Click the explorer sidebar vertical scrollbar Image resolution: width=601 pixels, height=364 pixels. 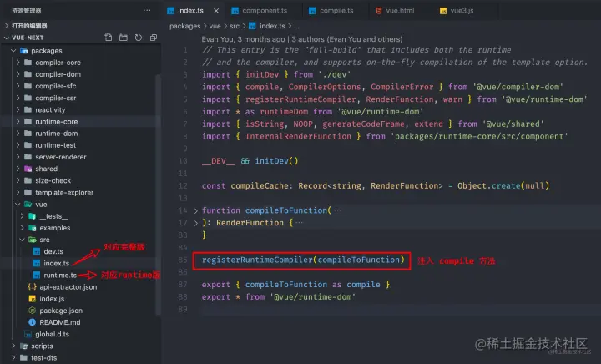[158, 195]
